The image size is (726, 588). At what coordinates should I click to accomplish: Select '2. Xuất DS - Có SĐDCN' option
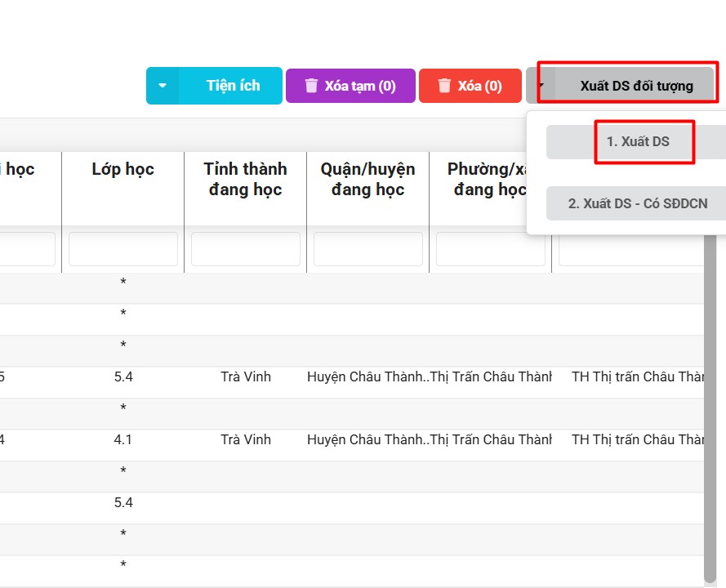pos(638,203)
